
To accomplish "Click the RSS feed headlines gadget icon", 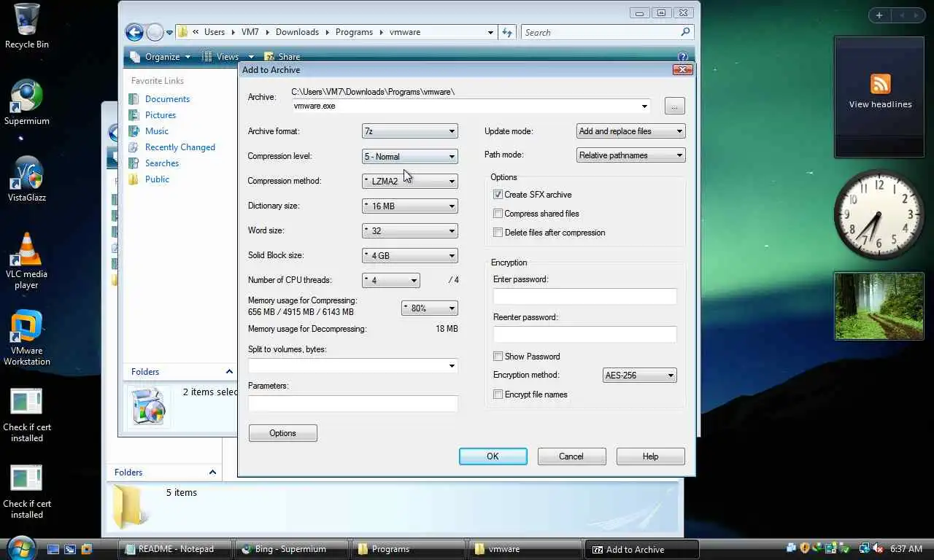I will click(x=881, y=83).
